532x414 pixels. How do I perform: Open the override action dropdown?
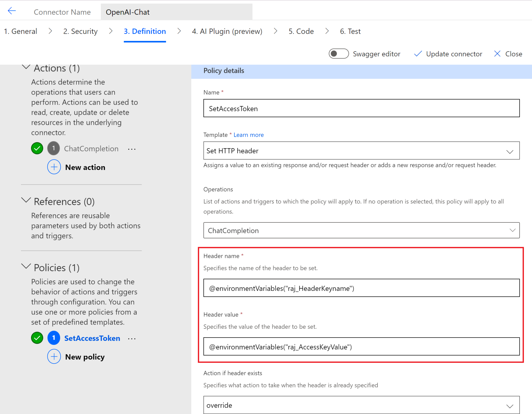point(361,405)
